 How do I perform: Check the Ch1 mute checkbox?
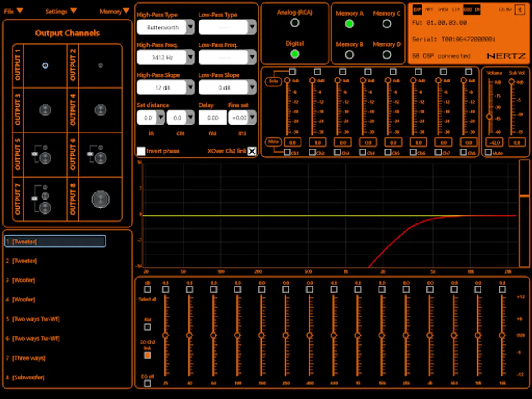pyautogui.click(x=287, y=152)
